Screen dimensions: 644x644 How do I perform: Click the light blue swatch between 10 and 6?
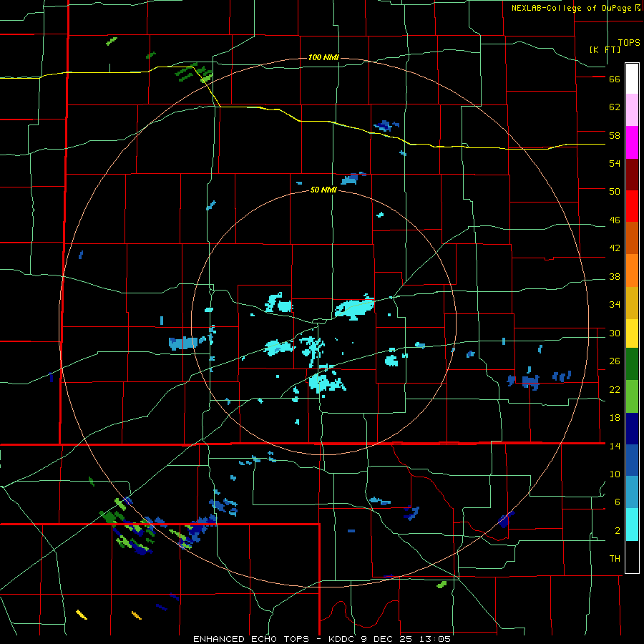632,492
